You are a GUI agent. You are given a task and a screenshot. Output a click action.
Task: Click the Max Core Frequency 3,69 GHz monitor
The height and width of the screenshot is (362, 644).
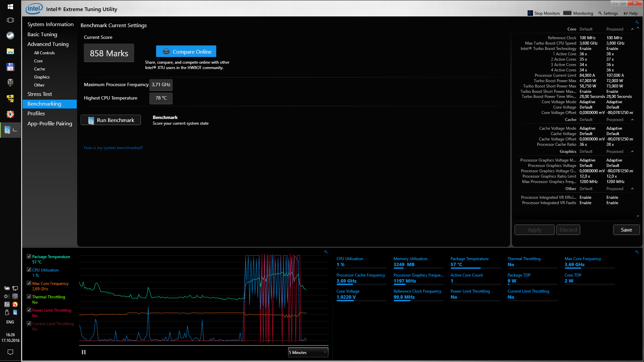pyautogui.click(x=590, y=262)
